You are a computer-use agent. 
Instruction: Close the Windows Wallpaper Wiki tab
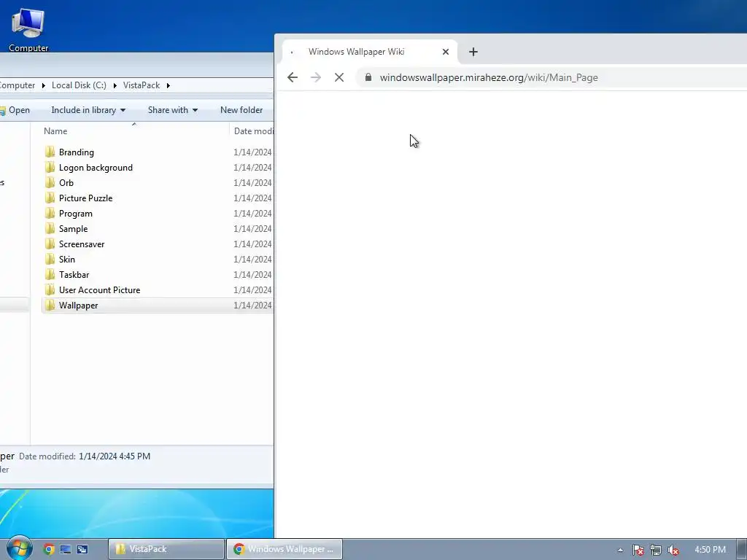(x=446, y=52)
